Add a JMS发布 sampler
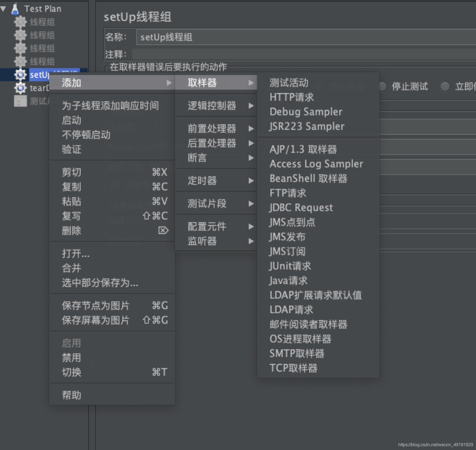 pyautogui.click(x=318, y=237)
